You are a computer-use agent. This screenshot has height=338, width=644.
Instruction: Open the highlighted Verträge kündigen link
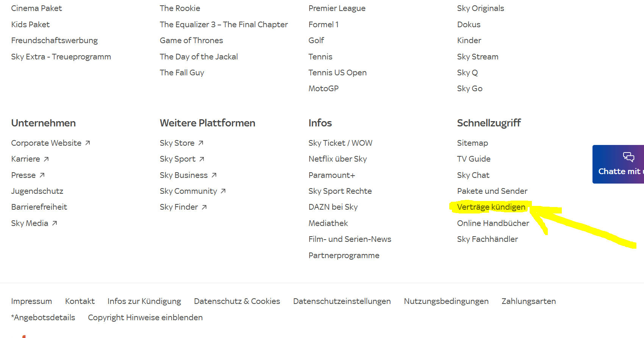click(491, 207)
